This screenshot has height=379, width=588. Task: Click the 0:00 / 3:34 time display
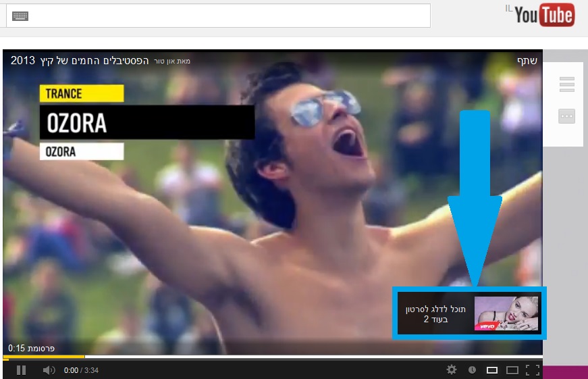pos(81,370)
